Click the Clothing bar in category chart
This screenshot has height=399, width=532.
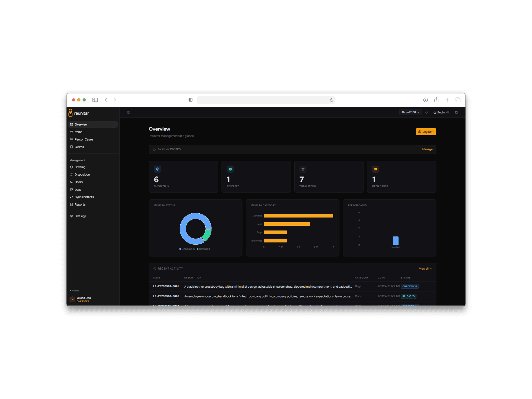tap(298, 216)
